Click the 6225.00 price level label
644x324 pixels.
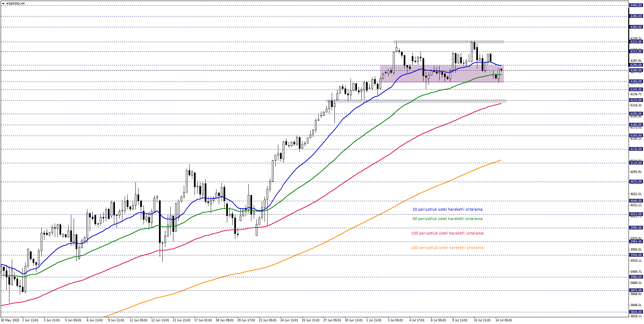pos(636,100)
